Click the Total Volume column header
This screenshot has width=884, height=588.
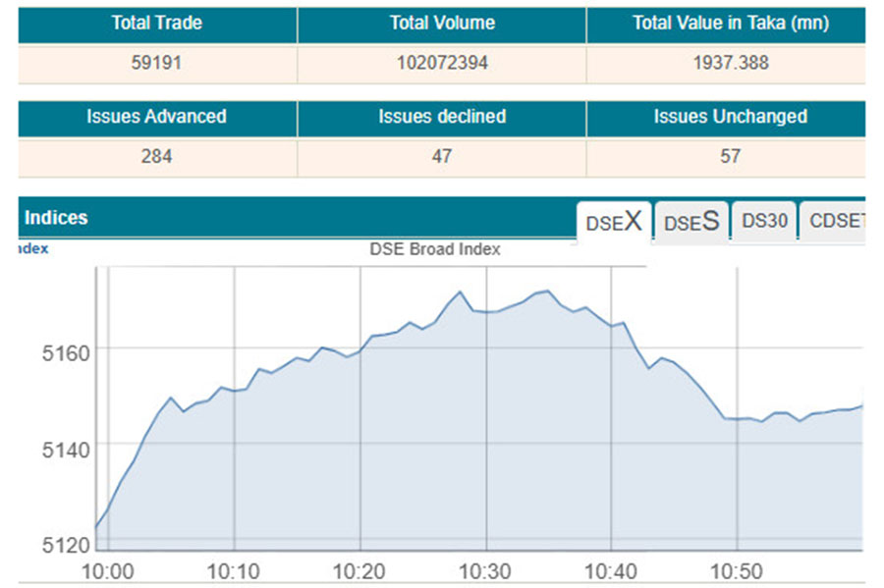[441, 24]
